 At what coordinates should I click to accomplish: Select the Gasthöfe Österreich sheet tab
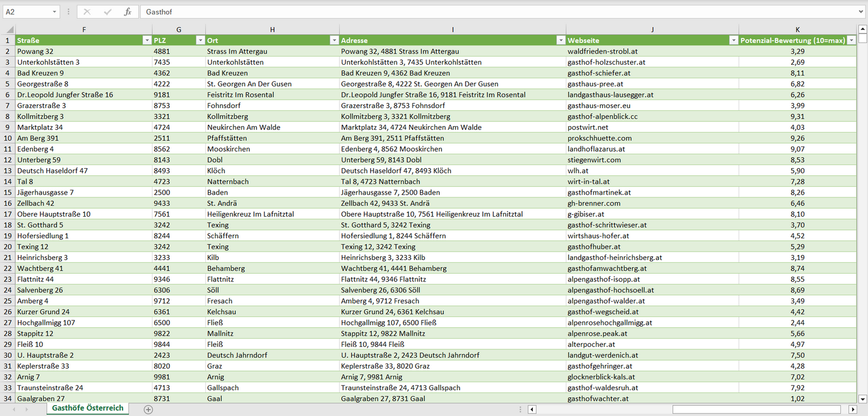[88, 408]
